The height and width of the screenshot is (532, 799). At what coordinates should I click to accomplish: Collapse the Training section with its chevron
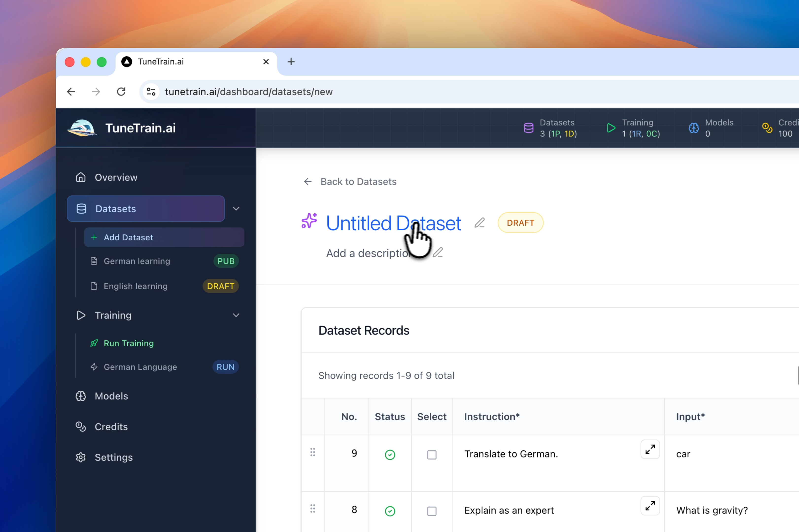[236, 315]
